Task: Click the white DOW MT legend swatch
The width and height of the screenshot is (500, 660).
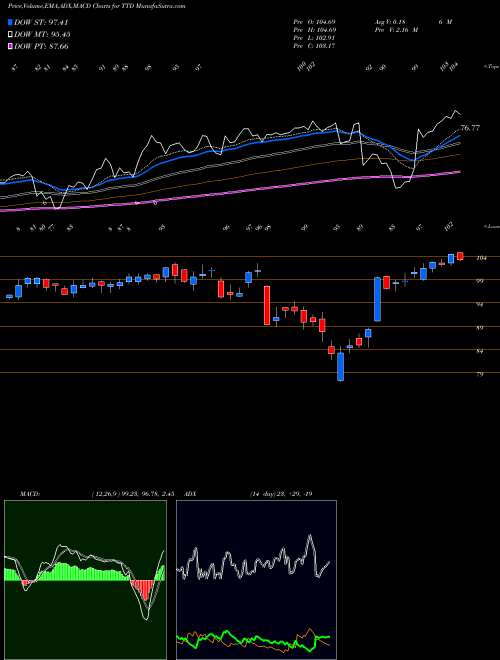Action: [x=10, y=35]
